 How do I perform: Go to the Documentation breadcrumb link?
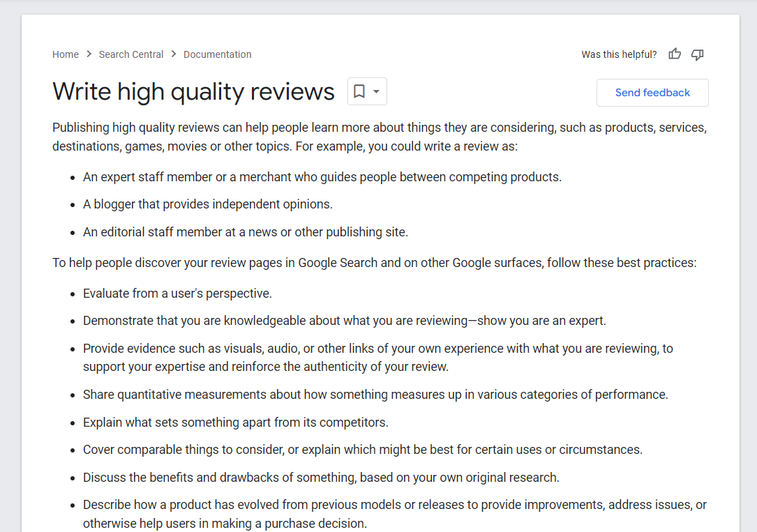tap(217, 54)
